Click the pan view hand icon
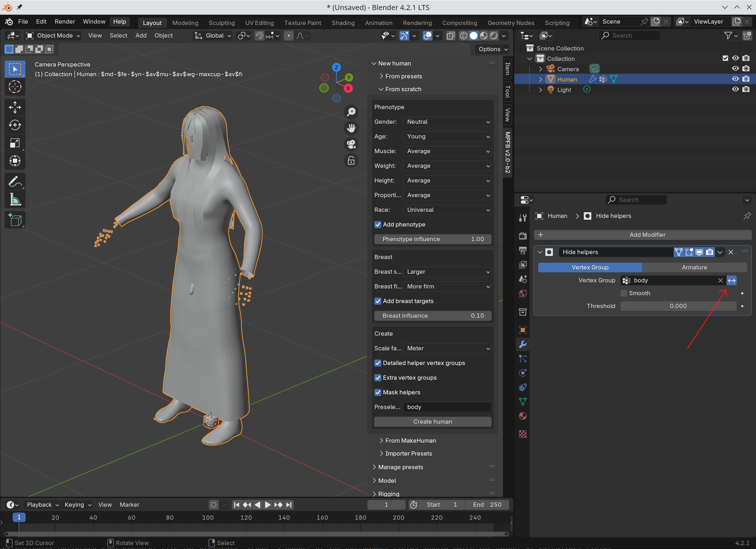Viewport: 756px width, 549px height. [351, 128]
